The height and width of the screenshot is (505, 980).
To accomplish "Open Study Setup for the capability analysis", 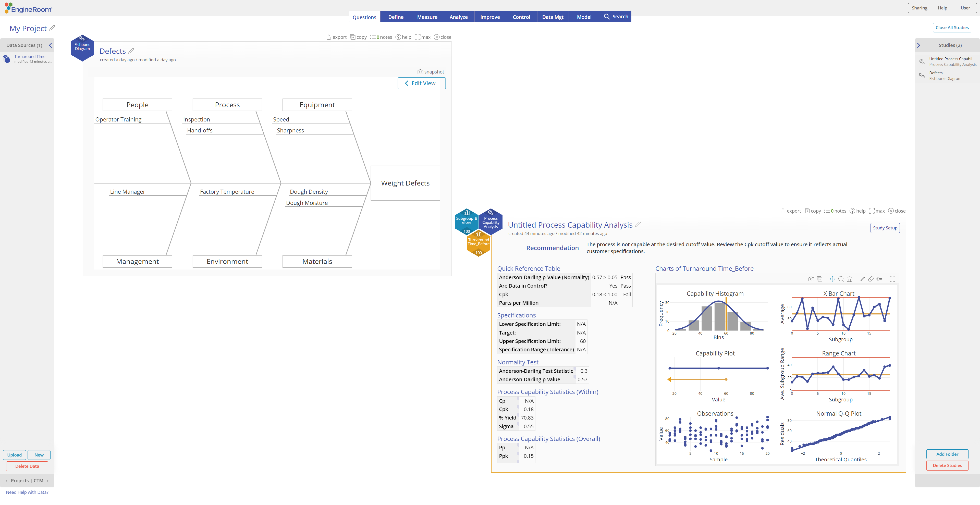I will 885,228.
